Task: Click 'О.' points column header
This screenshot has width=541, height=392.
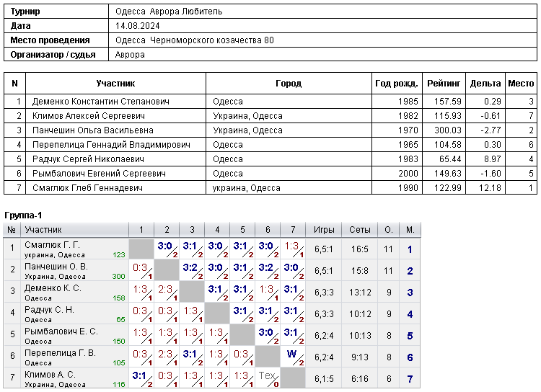Action: 389,230
